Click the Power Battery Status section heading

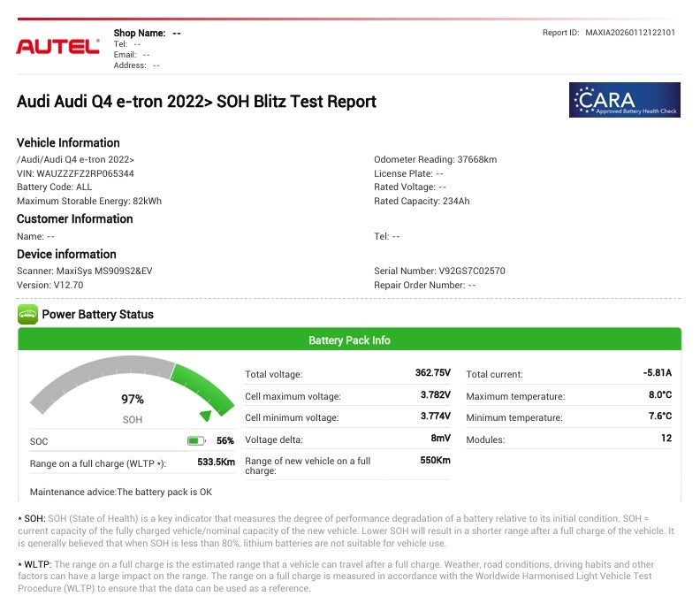click(x=97, y=314)
